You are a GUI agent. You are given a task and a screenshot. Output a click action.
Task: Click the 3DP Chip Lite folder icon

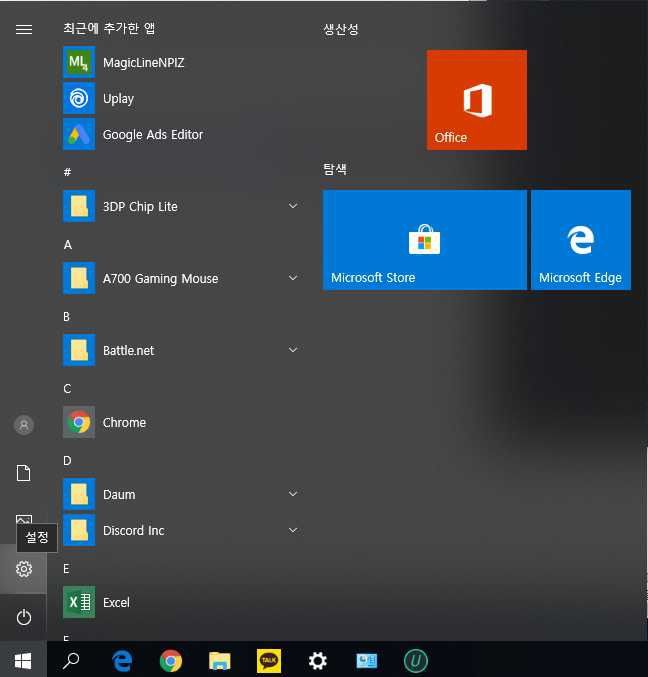(x=79, y=206)
